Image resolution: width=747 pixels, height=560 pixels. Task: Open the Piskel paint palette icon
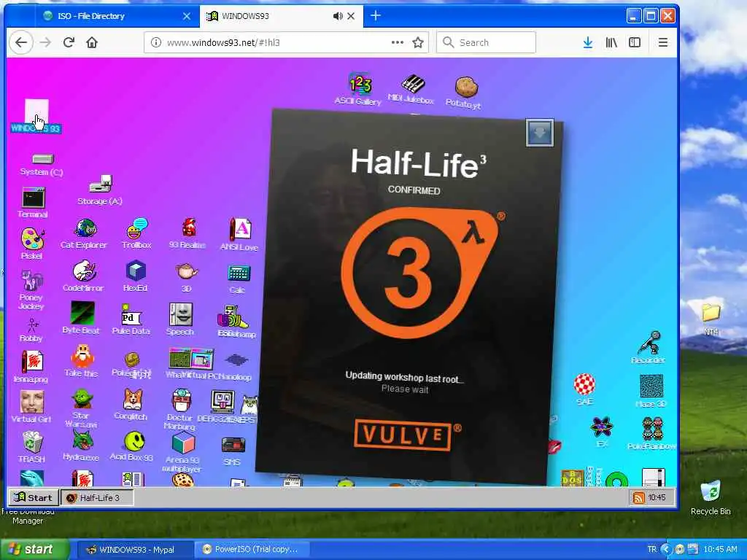[x=32, y=243]
